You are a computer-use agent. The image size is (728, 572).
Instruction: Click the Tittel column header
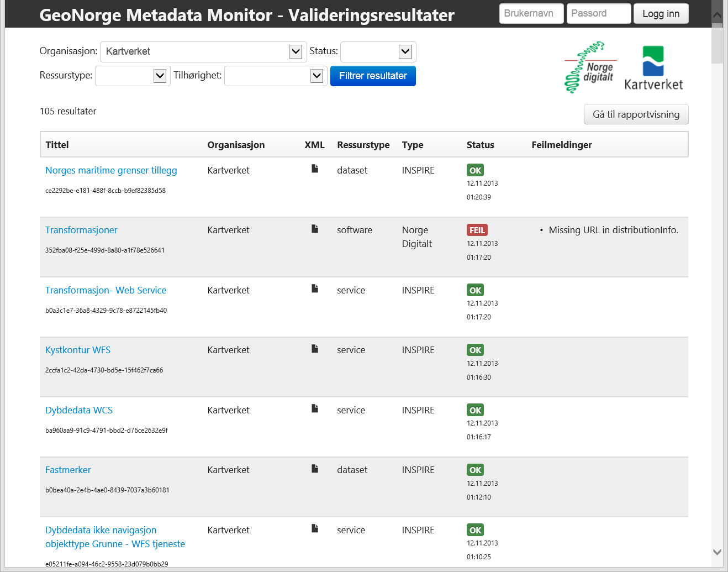pos(57,145)
